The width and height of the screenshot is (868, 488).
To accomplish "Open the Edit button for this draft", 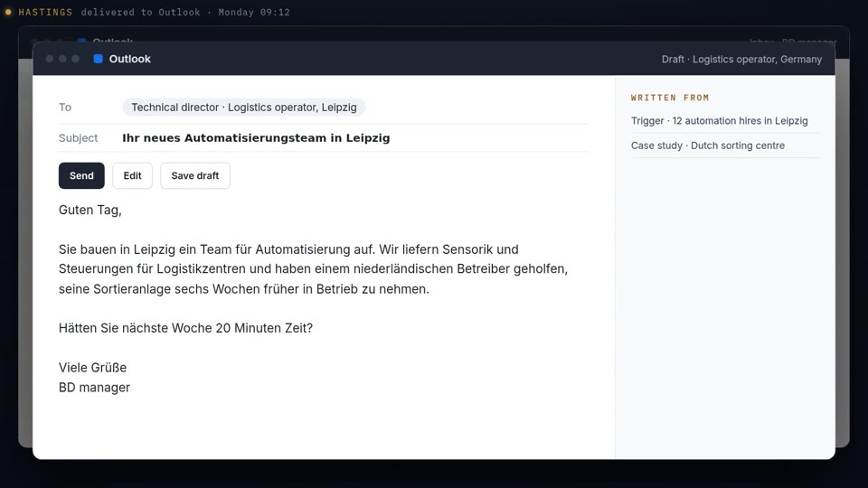I will click(132, 175).
